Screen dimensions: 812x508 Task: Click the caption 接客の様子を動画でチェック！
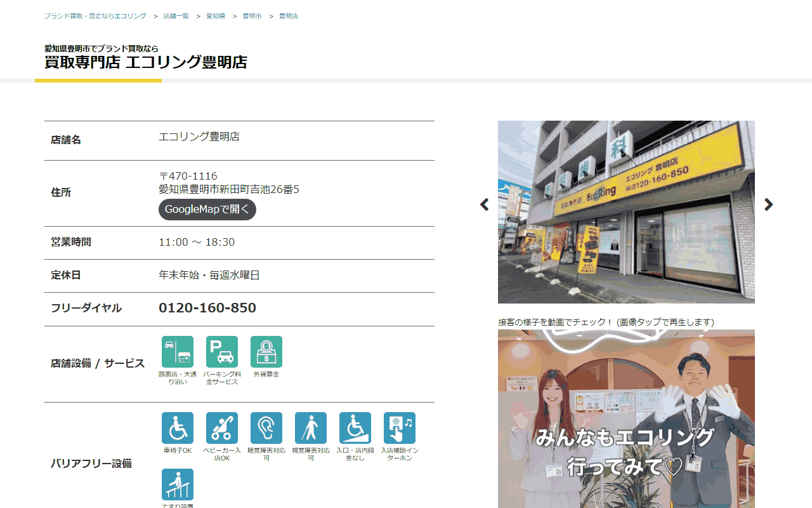click(x=556, y=322)
